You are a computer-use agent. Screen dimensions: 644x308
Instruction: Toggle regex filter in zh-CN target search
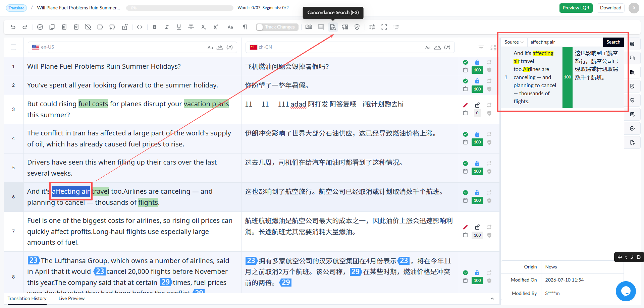coord(447,48)
